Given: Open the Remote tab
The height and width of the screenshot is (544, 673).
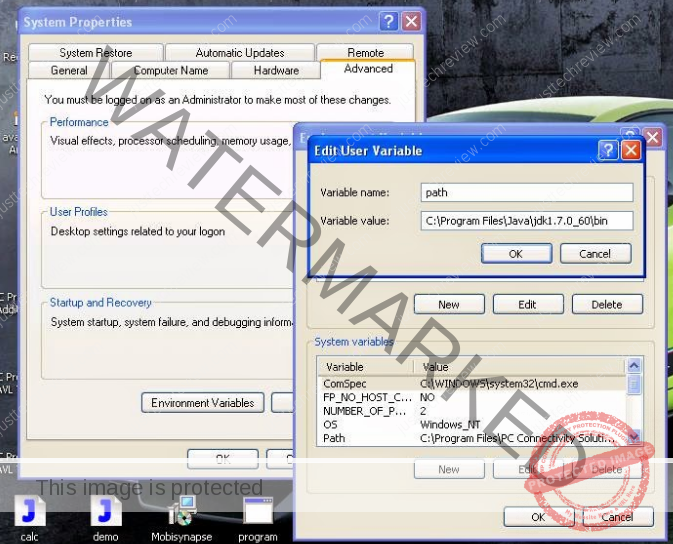Looking at the screenshot, I should click(366, 52).
